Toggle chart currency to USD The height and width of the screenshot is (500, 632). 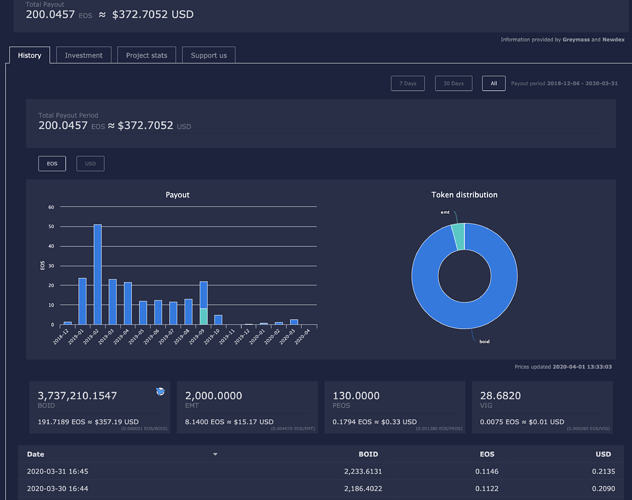click(90, 164)
